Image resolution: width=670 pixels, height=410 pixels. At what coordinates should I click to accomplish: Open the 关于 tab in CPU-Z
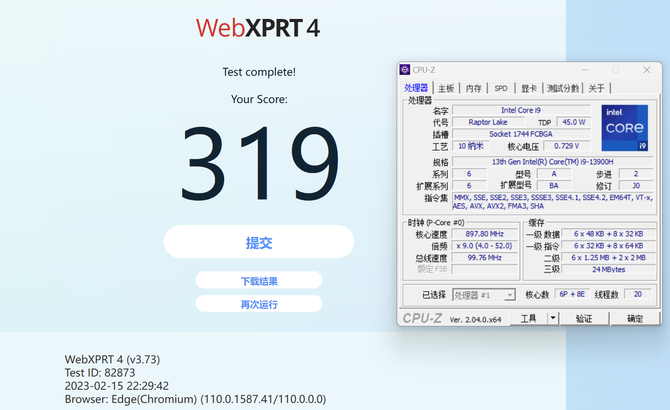pos(597,88)
